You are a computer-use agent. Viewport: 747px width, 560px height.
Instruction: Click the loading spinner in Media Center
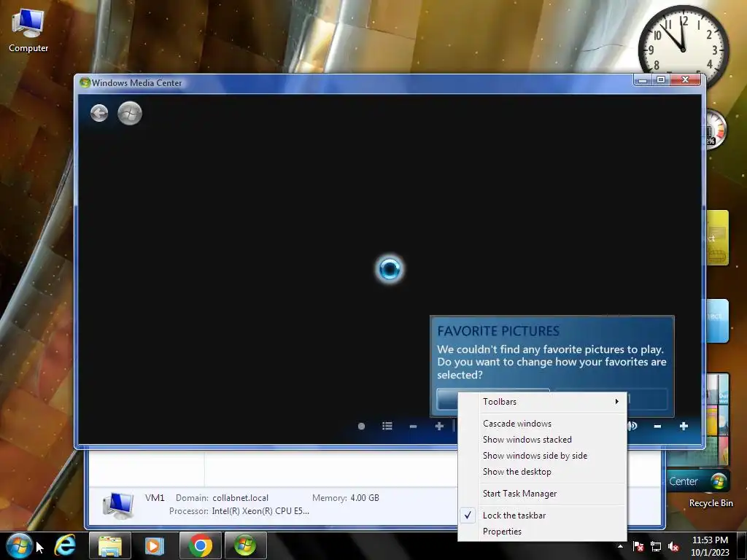pos(390,269)
